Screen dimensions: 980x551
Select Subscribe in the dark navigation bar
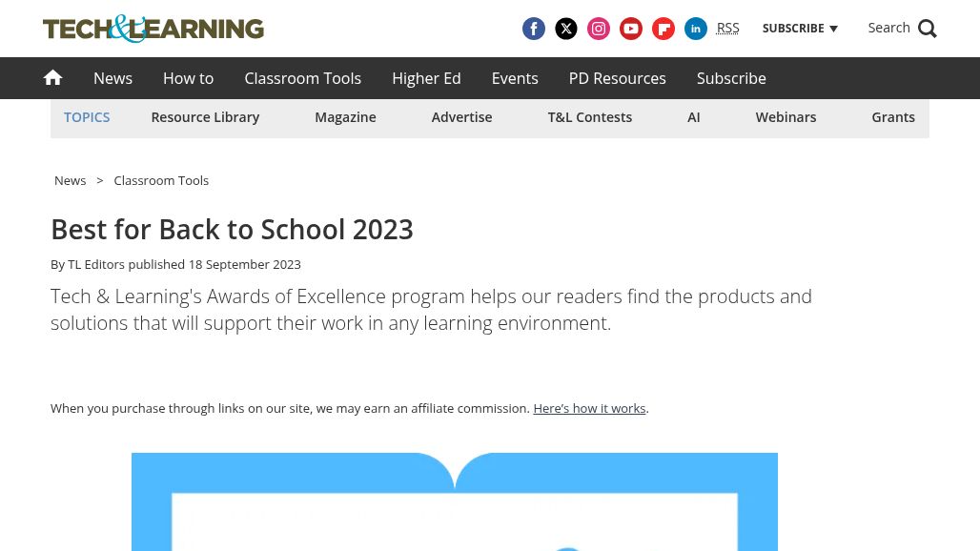pos(731,78)
